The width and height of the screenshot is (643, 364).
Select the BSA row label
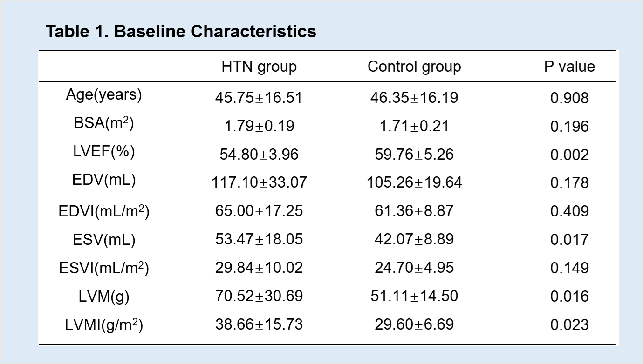pyautogui.click(x=104, y=123)
